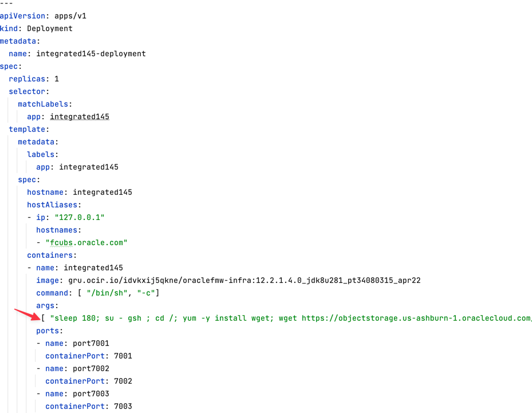Click the port7001 name value
Viewport: 532px width, 413px height.
coord(91,344)
